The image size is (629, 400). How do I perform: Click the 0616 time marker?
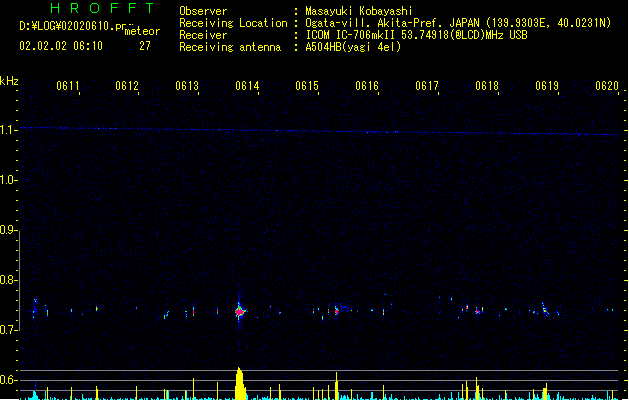point(367,86)
